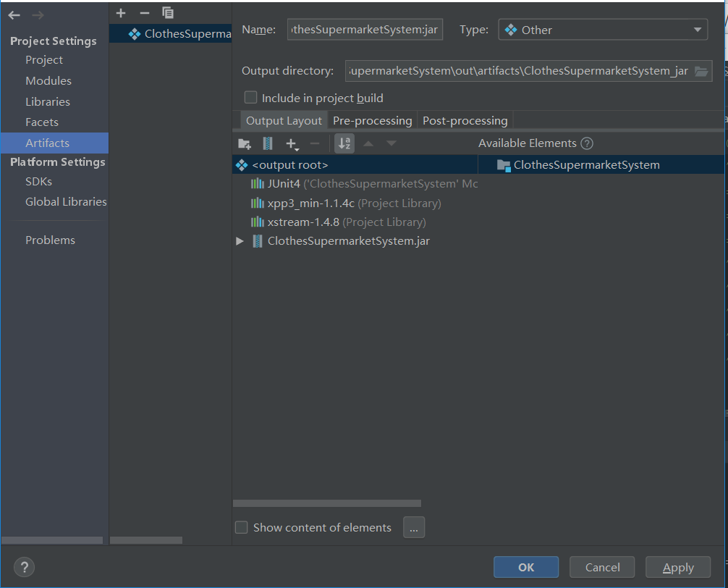Select JUnit4 library entry
This screenshot has width=728, height=588.
[x=364, y=184]
